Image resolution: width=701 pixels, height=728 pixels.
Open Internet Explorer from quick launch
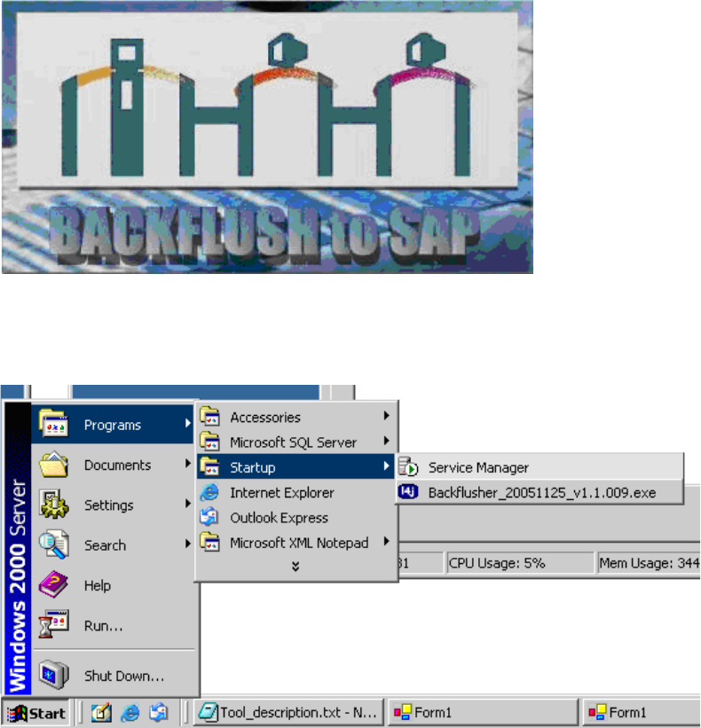pyautogui.click(x=130, y=713)
